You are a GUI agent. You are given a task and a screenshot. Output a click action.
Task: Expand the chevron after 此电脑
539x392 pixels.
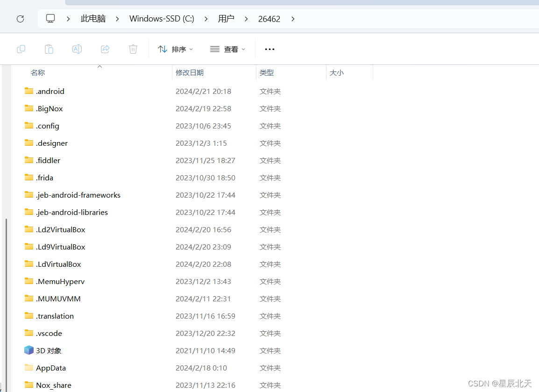[117, 19]
